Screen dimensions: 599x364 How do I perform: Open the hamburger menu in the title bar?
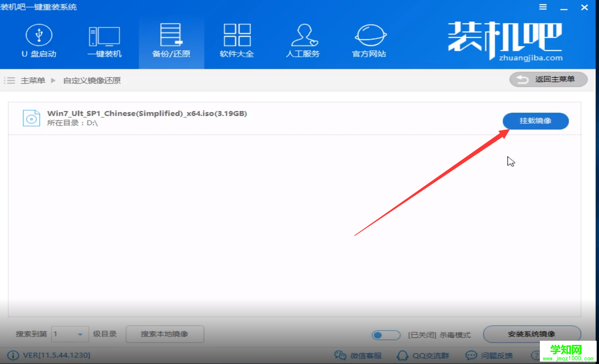pyautogui.click(x=543, y=7)
